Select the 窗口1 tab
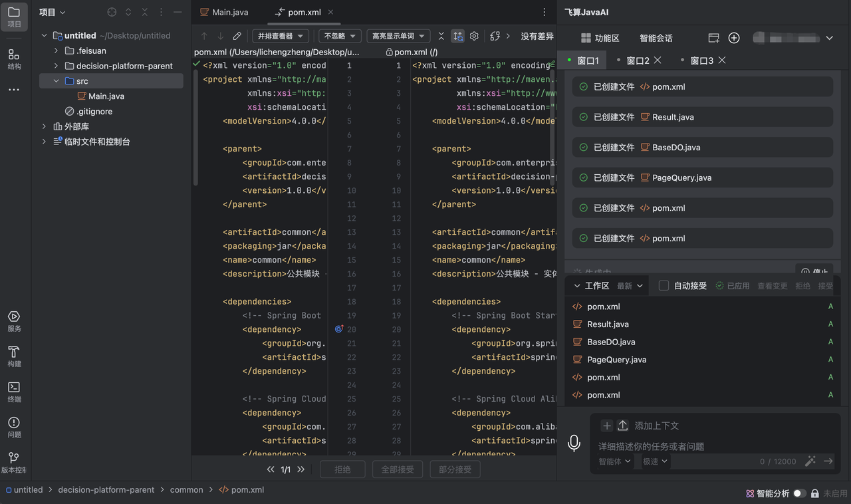 (582, 61)
